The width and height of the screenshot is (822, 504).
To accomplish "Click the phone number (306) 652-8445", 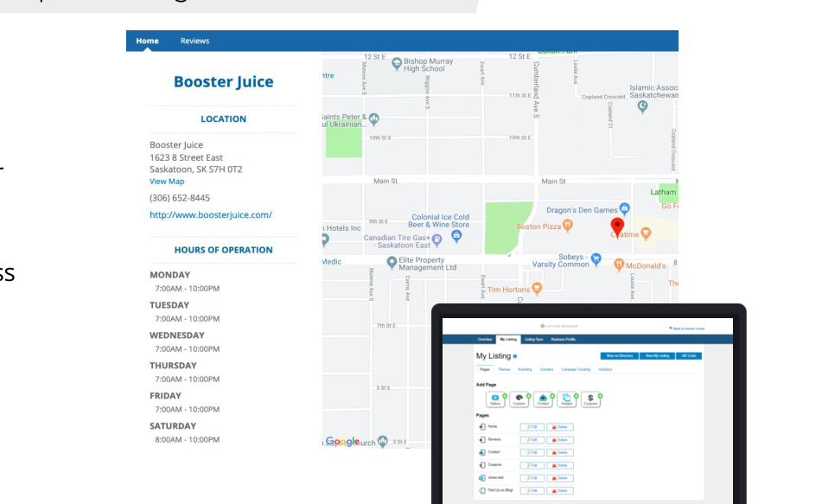I will point(180,198).
